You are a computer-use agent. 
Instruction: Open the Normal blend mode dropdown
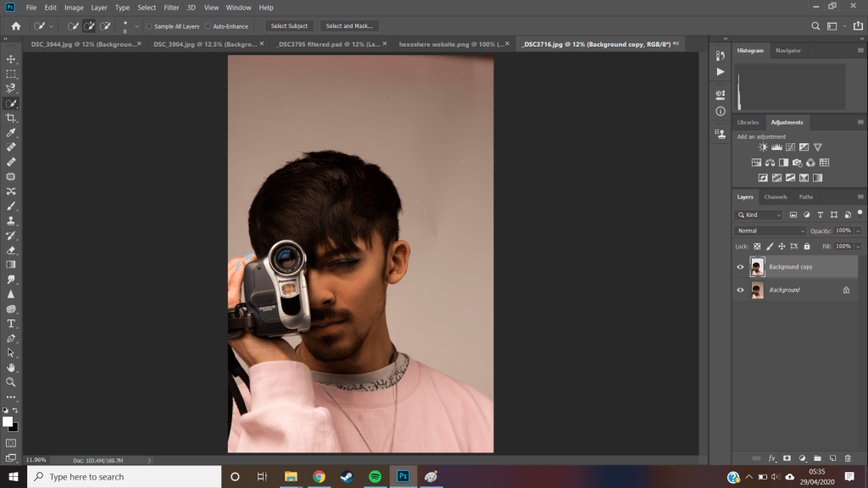click(x=771, y=230)
